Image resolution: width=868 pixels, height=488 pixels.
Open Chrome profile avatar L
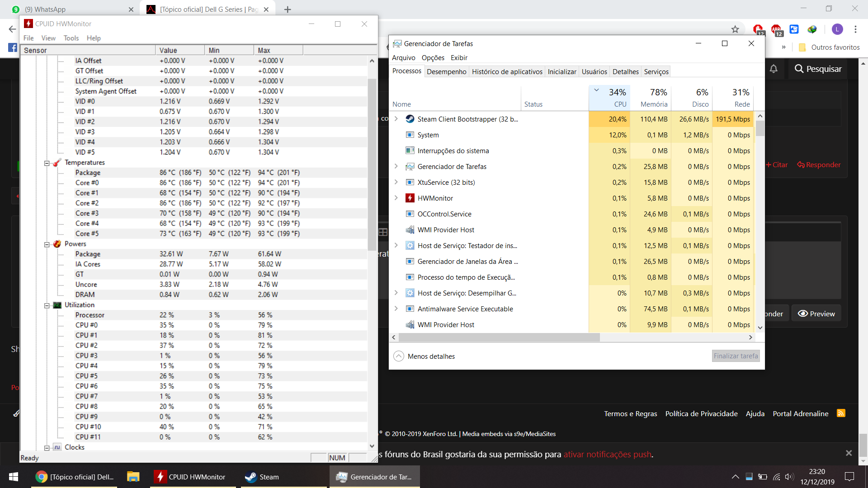(837, 29)
